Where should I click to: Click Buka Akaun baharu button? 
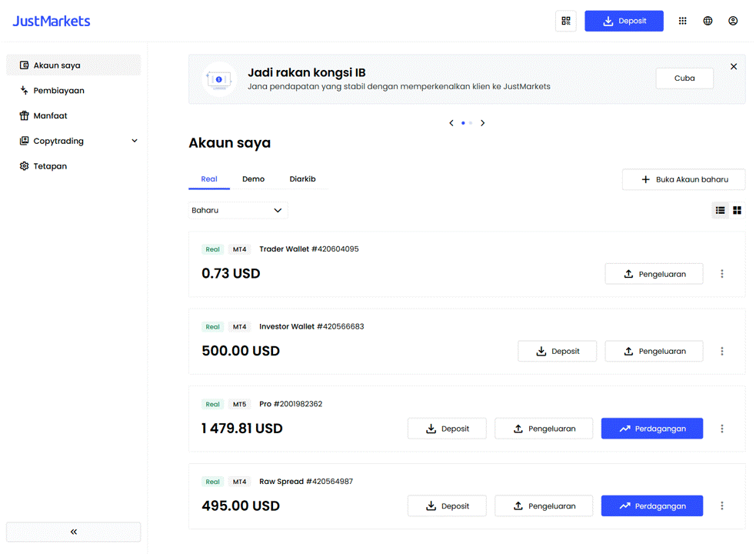click(x=683, y=179)
